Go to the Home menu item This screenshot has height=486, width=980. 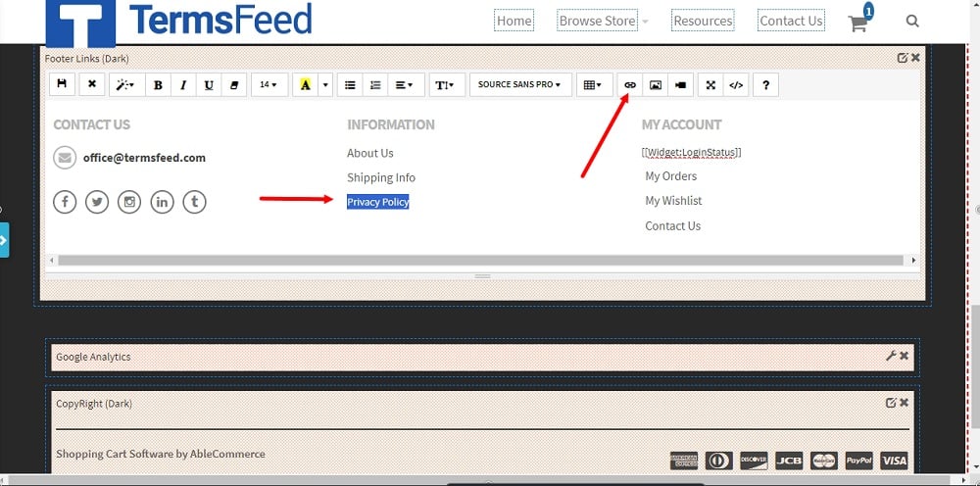[514, 21]
